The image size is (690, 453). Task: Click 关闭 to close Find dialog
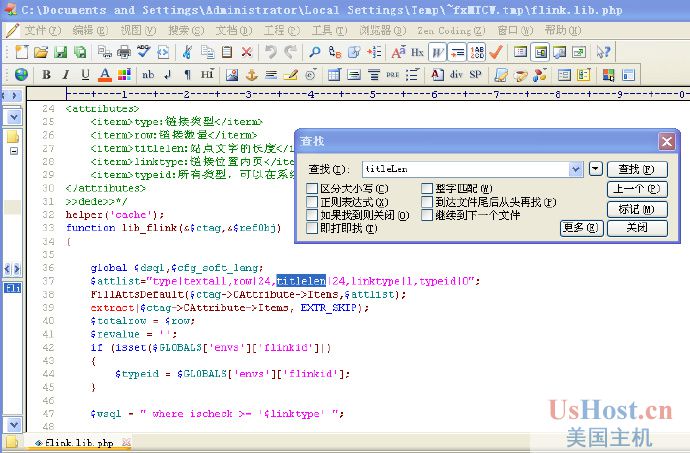(x=637, y=228)
